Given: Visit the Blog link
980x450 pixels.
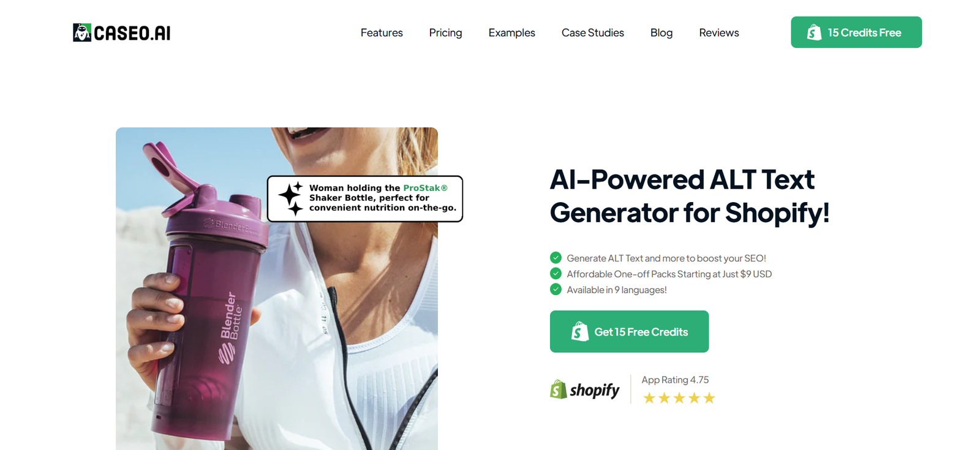Looking at the screenshot, I should [x=661, y=32].
